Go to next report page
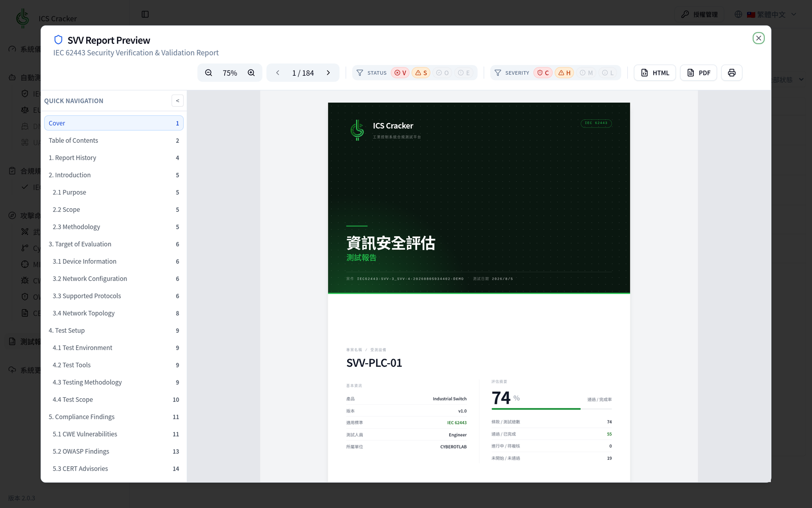This screenshot has height=508, width=812. (328, 73)
